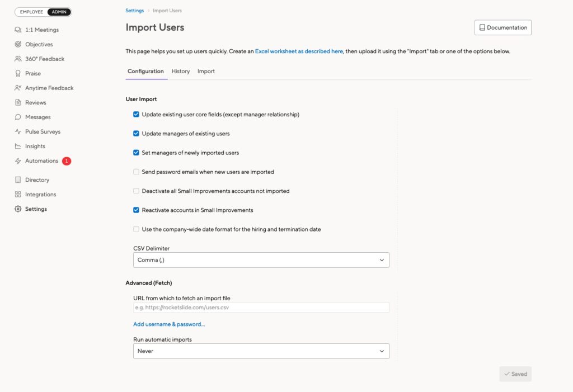Click the Settings gear icon
Viewport: 573px width, 392px height.
18,209
